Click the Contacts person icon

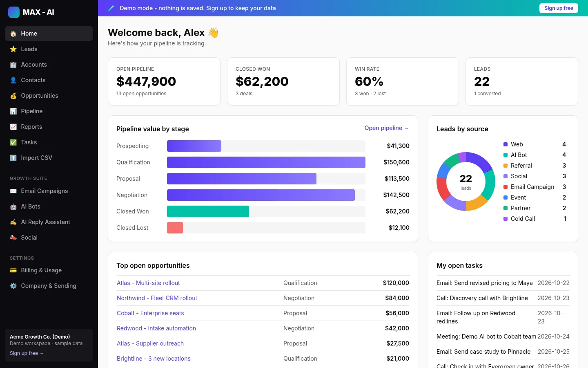13,80
